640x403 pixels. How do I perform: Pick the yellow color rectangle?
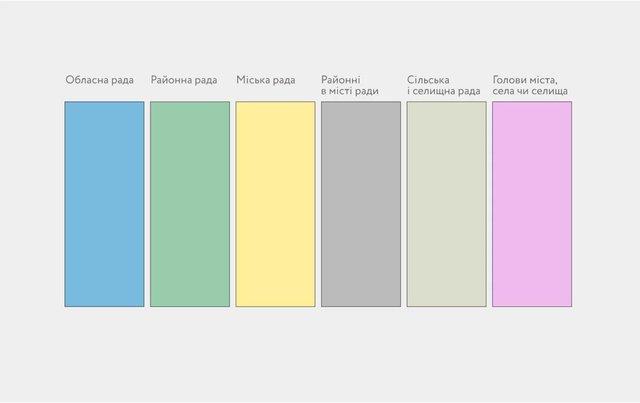(275, 204)
